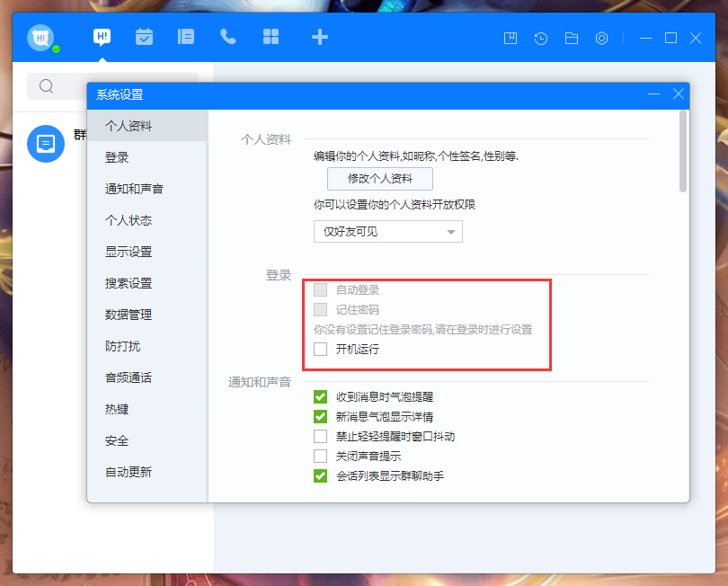Open the 仅好友可见 privacy dropdown
Viewport: 728px width, 586px height.
click(387, 232)
